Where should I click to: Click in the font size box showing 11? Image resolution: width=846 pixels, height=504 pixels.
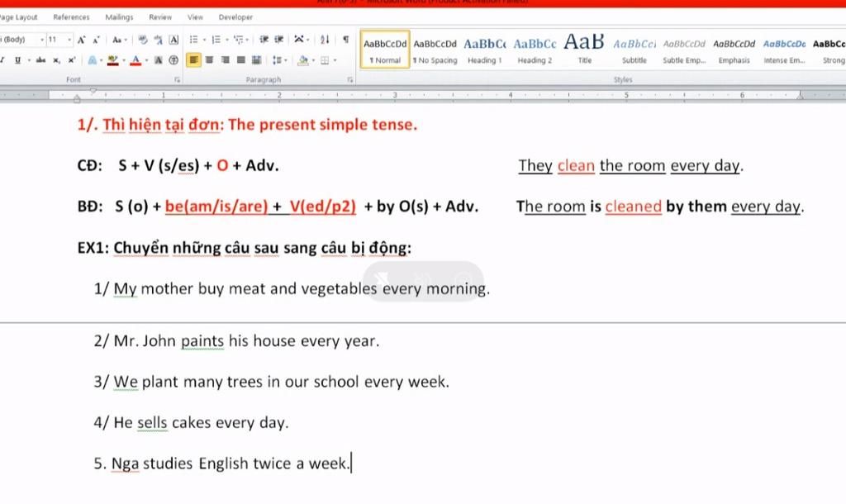[56, 40]
